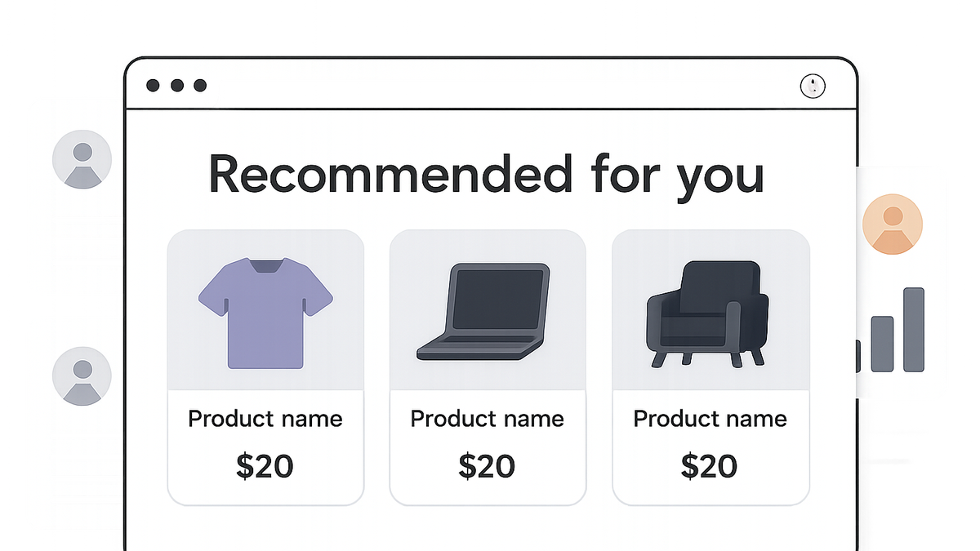The width and height of the screenshot is (980, 551).
Task: Click the shortest, partly hidden chart bar
Action: [x=857, y=357]
